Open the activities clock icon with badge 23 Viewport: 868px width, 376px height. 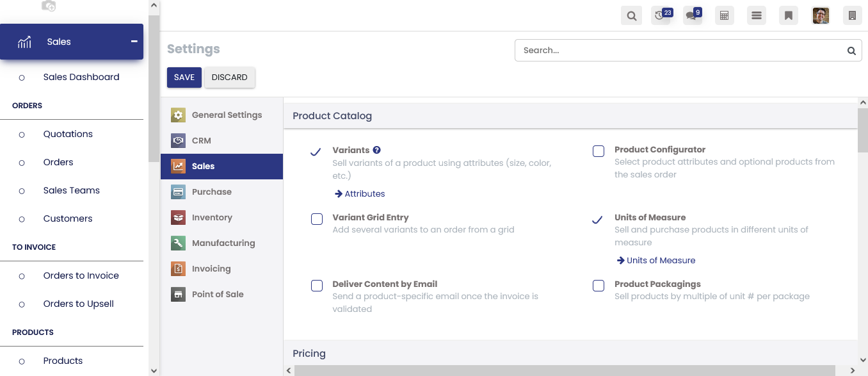click(661, 15)
